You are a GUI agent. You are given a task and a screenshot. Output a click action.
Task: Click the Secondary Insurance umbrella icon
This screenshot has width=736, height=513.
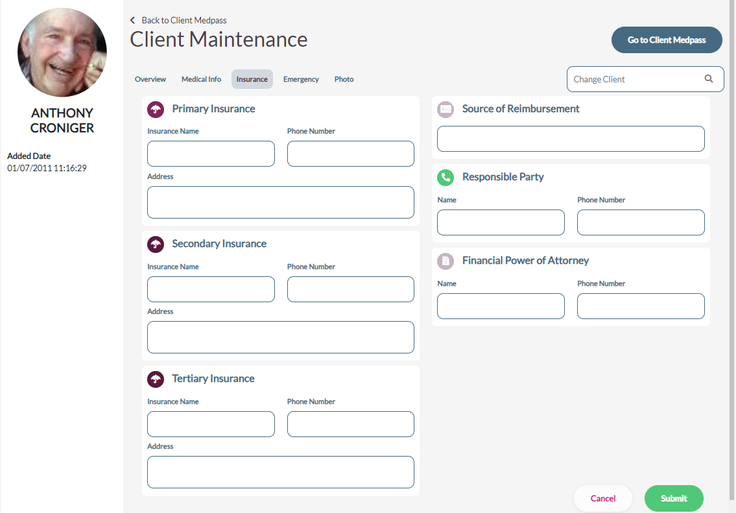[155, 244]
